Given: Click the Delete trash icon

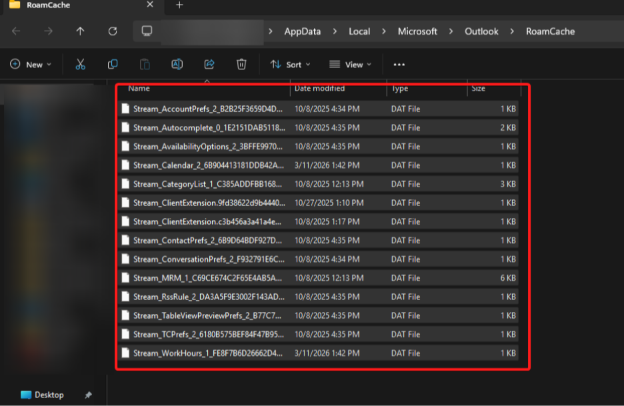Looking at the screenshot, I should (x=241, y=64).
